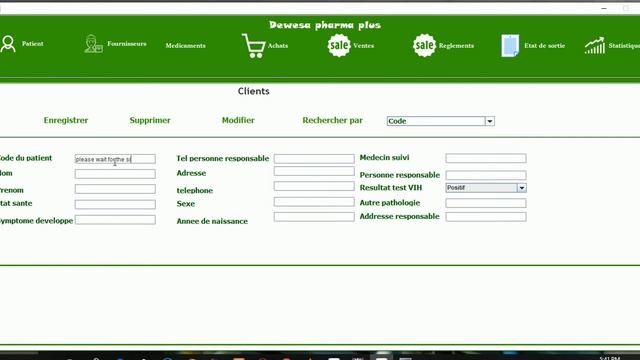Focus the Personne responsable input field
Image resolution: width=640 pixels, height=360 pixels.
point(486,175)
